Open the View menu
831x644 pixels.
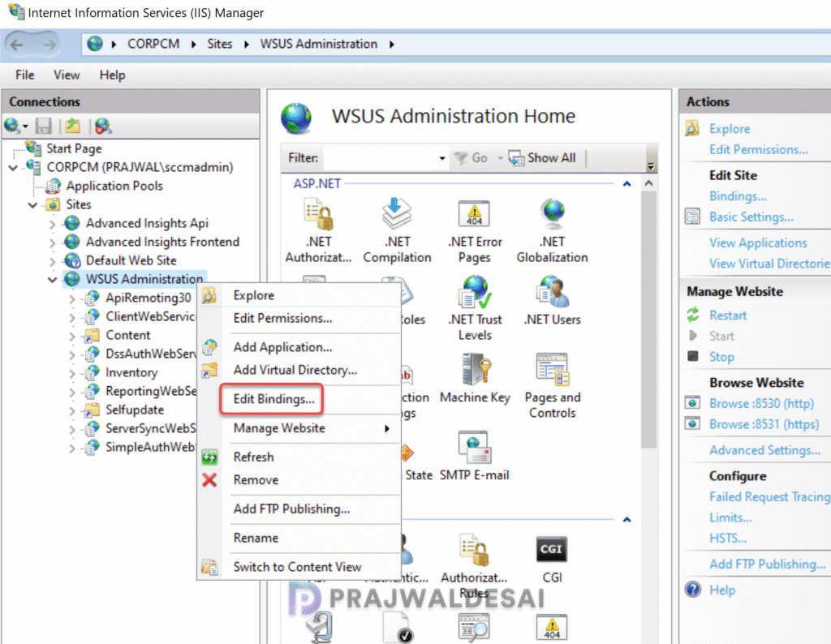pyautogui.click(x=67, y=75)
